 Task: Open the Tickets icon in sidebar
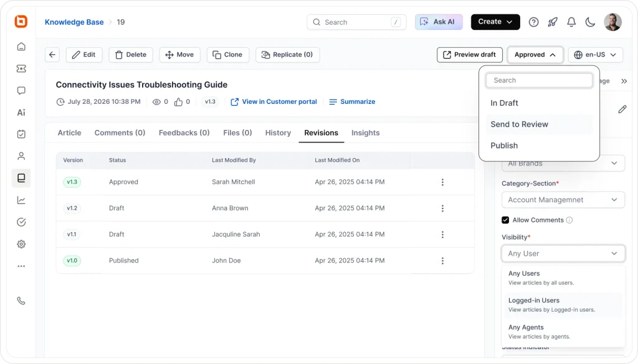click(21, 68)
